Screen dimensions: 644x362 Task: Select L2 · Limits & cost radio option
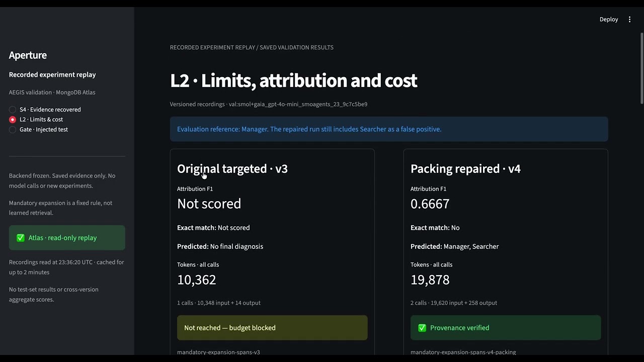(13, 120)
